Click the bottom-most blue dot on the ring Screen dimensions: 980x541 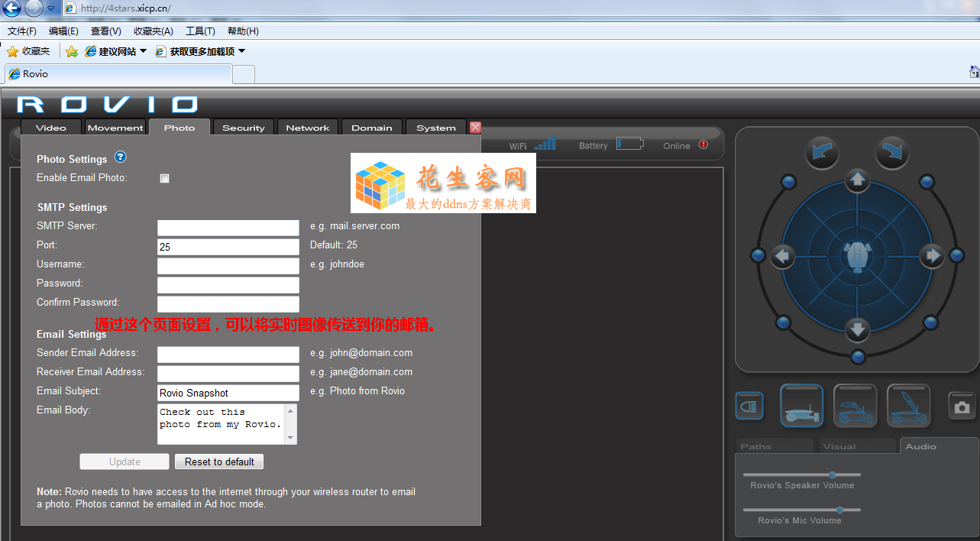coord(858,357)
